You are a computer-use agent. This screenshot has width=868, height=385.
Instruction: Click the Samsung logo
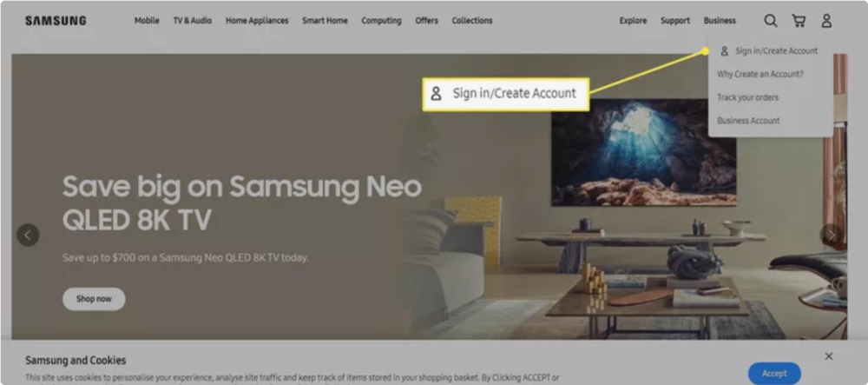56,21
